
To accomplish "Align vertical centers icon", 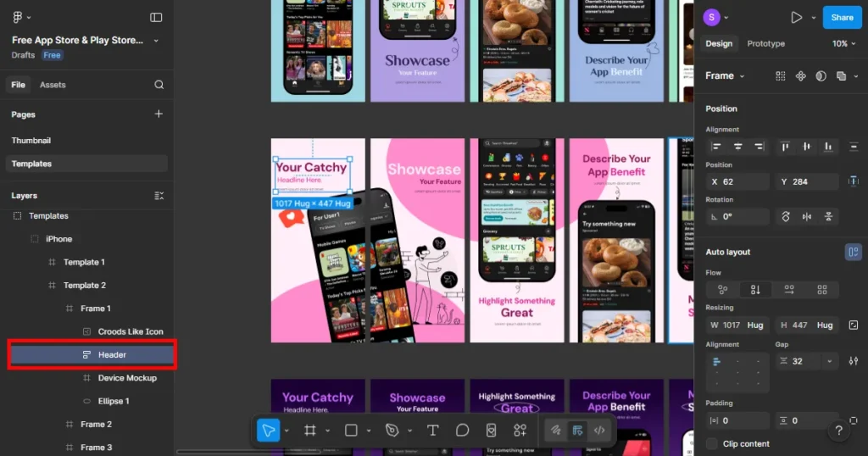I will [x=807, y=147].
